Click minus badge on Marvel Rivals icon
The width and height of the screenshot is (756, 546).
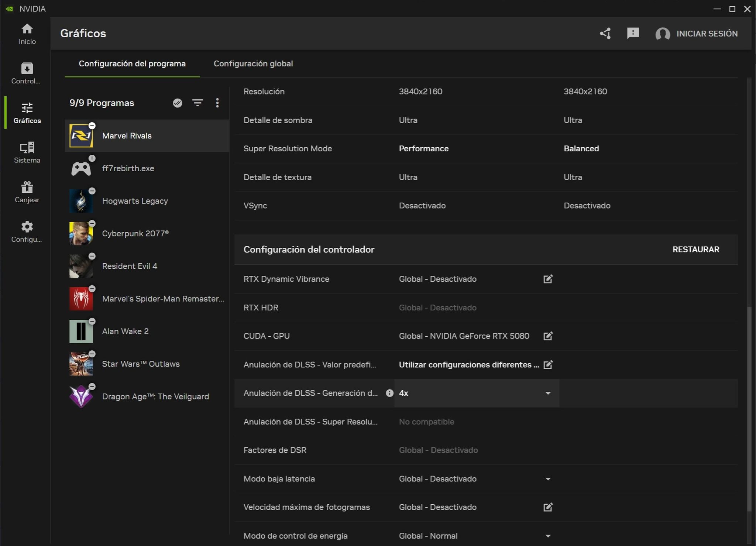point(92,126)
